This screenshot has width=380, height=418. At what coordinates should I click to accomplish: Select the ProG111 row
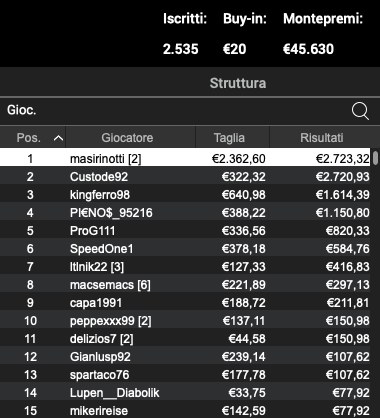click(185, 231)
